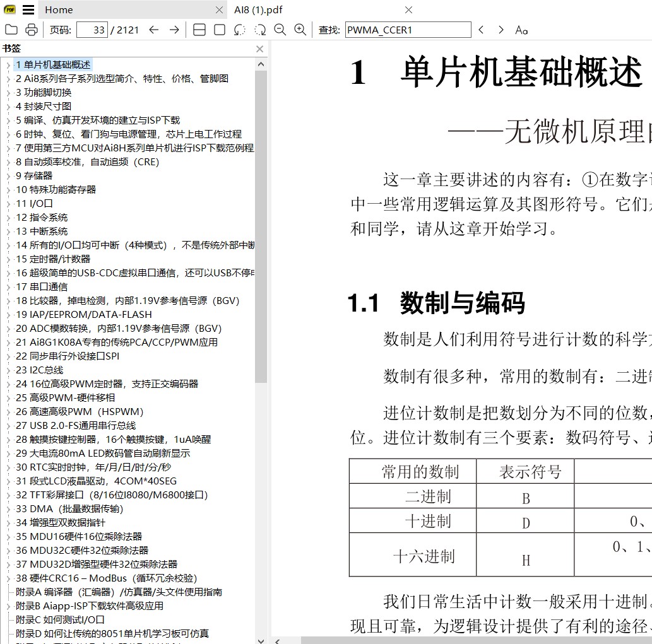
Task: Expand bookmark 33 DMA
Action: (8, 510)
